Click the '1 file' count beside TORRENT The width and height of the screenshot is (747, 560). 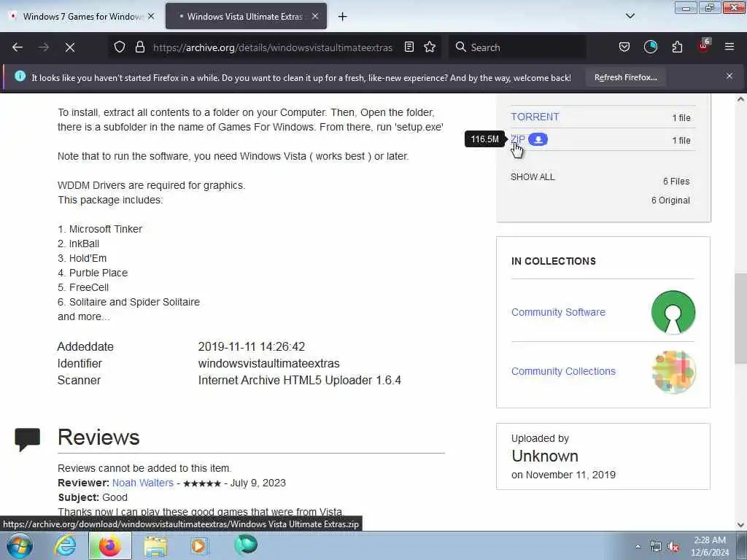[681, 118]
